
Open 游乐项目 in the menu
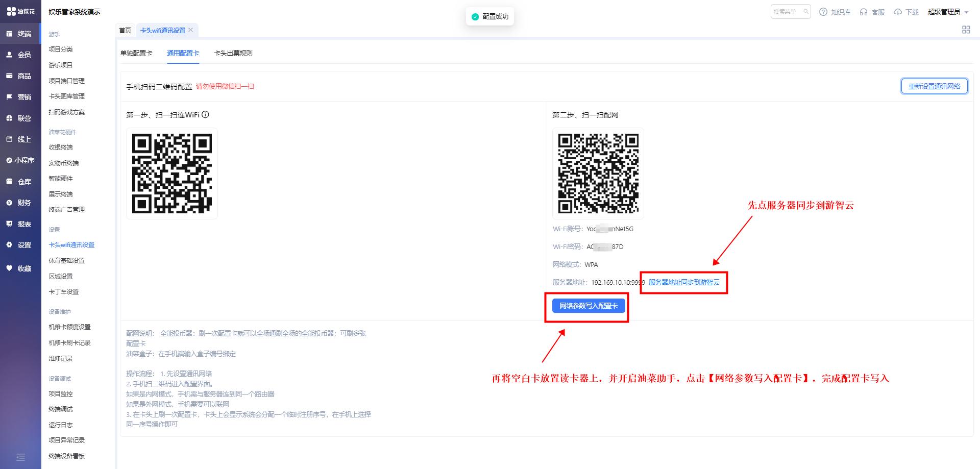click(61, 65)
